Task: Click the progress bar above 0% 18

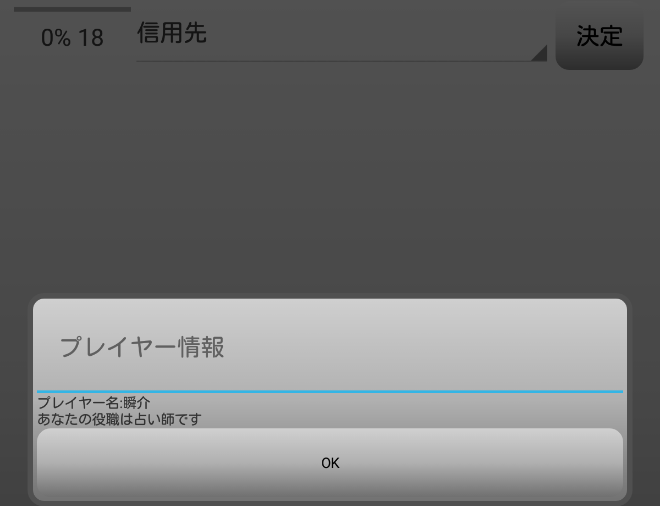Action: [x=72, y=9]
